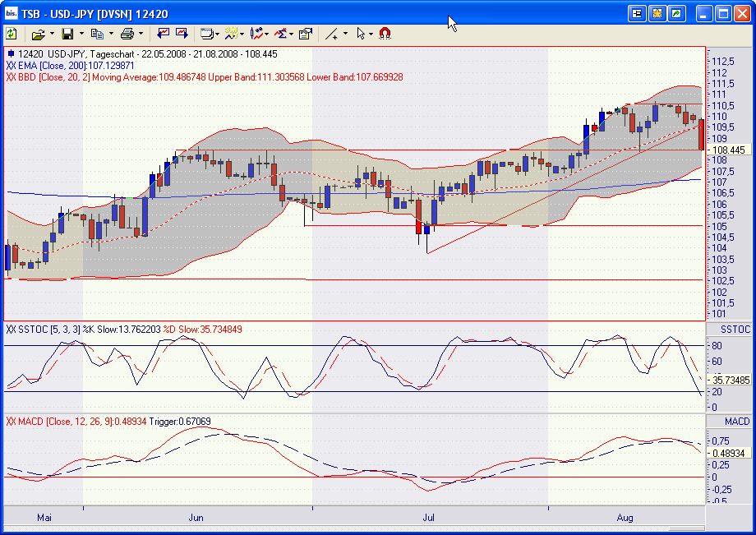Open the print options dropdown
756x535 pixels.
(140, 34)
